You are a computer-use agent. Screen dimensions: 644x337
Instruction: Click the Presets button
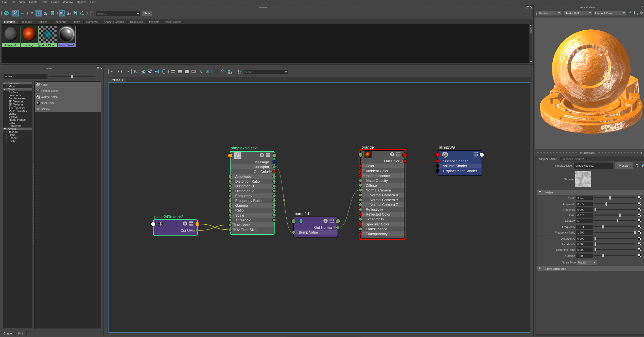(x=623, y=166)
